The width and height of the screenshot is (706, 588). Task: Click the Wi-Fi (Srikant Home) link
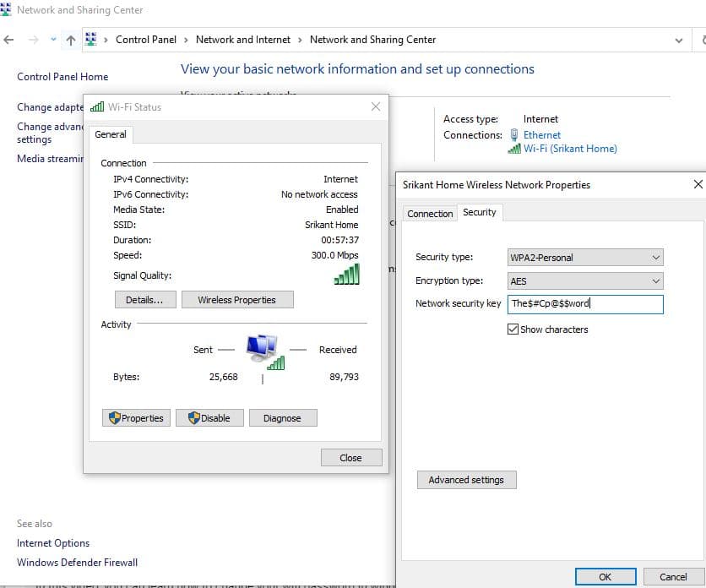tap(570, 149)
